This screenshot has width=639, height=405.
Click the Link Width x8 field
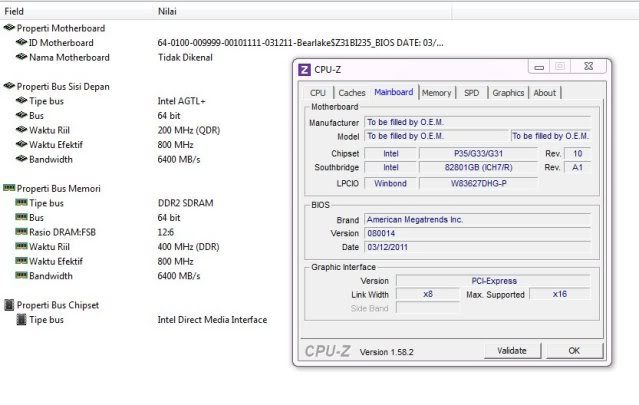point(427,294)
